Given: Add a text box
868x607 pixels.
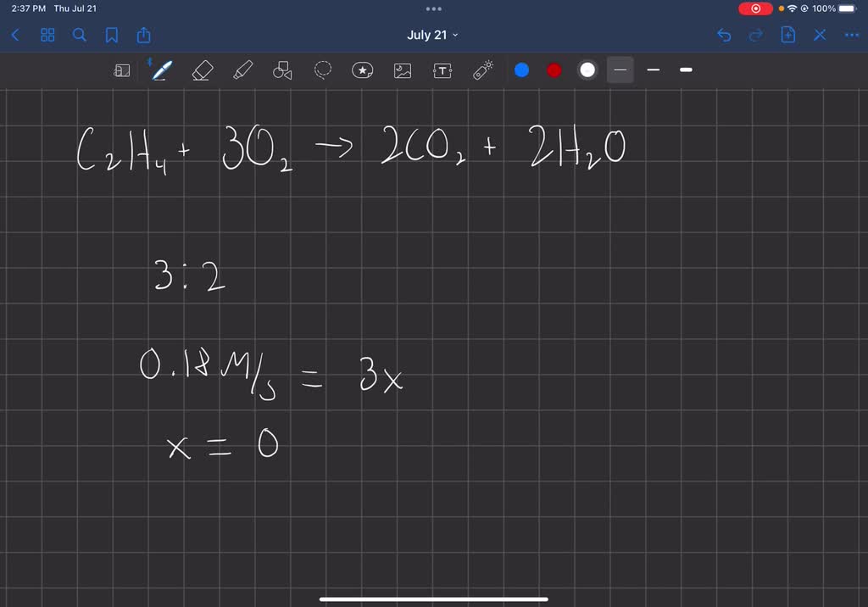Looking at the screenshot, I should [442, 70].
